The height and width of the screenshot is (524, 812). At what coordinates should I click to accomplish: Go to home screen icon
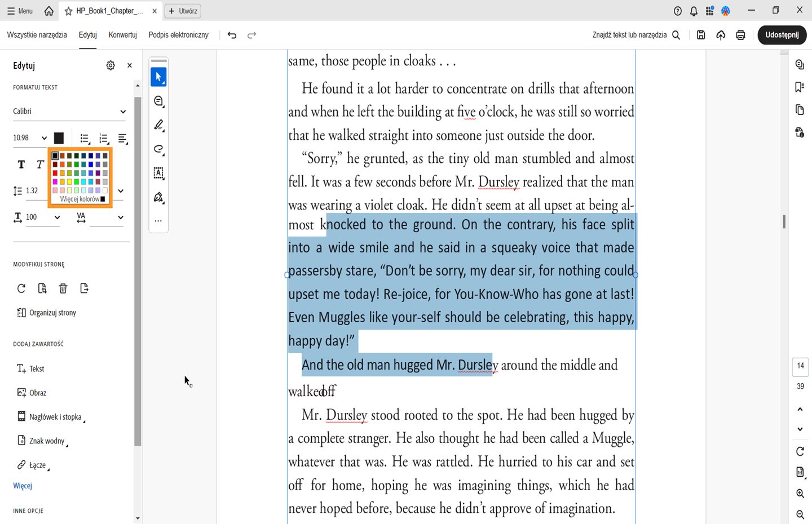pyautogui.click(x=49, y=11)
